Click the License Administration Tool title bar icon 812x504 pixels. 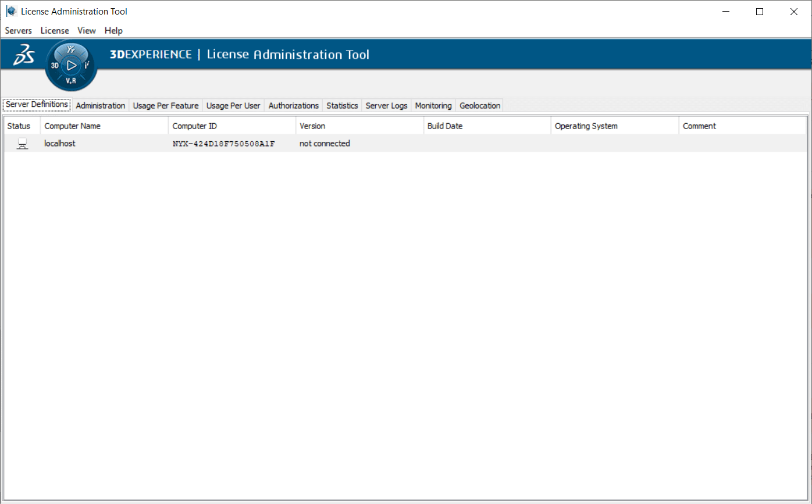pos(11,11)
